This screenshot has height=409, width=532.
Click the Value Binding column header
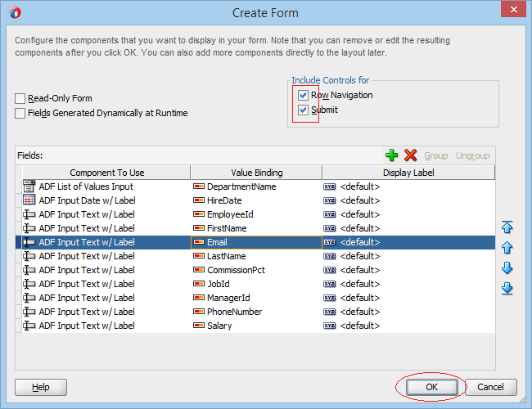(256, 173)
